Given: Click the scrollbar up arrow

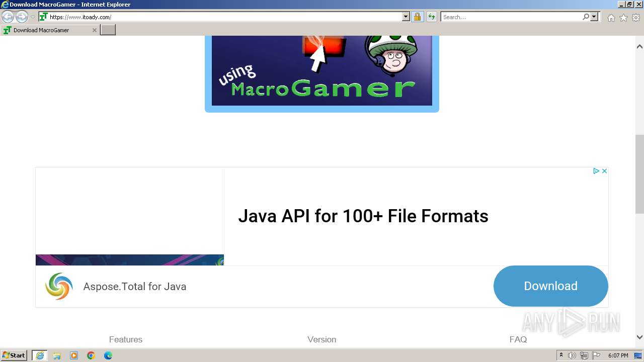Looking at the screenshot, I should coord(639,46).
